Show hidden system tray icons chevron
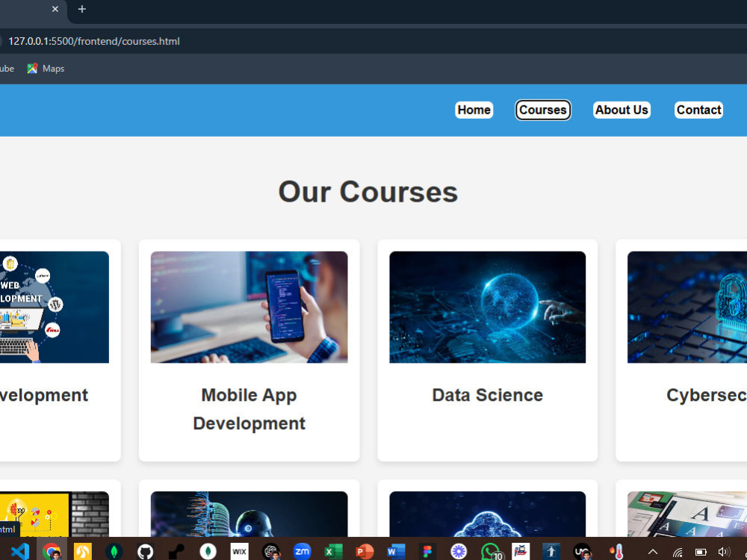Image resolution: width=747 pixels, height=560 pixels. click(x=653, y=553)
